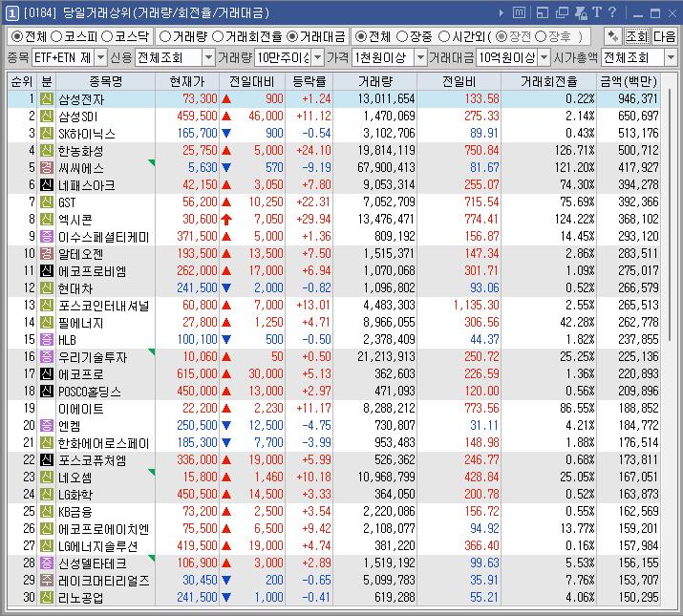Click the 리노공업 stock name
This screenshot has height=616, width=683.
(x=81, y=598)
